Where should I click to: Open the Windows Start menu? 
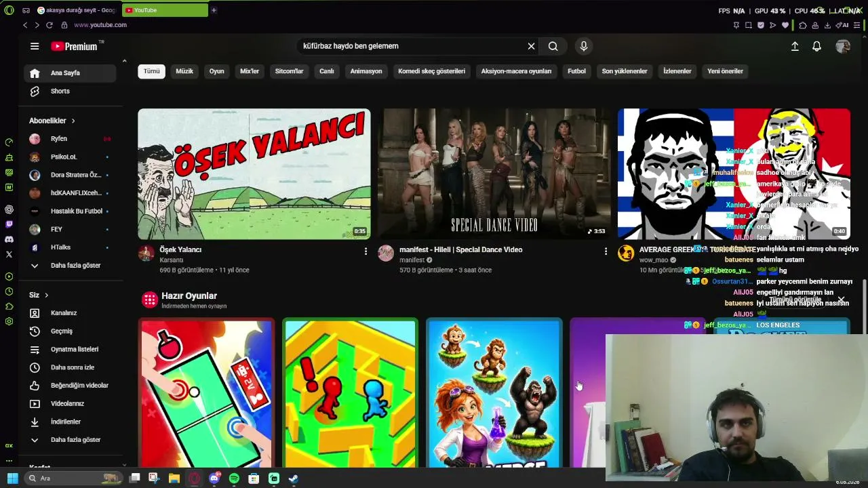point(12,479)
